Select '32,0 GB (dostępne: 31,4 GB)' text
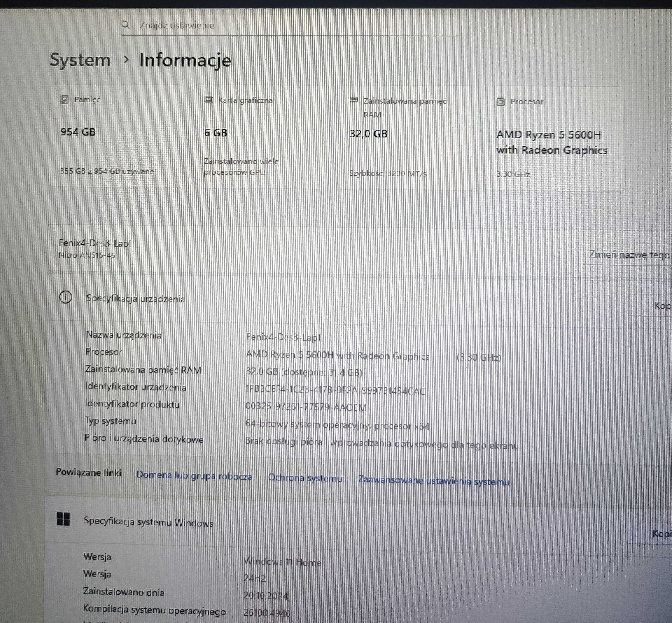Image resolution: width=672 pixels, height=623 pixels. click(304, 372)
